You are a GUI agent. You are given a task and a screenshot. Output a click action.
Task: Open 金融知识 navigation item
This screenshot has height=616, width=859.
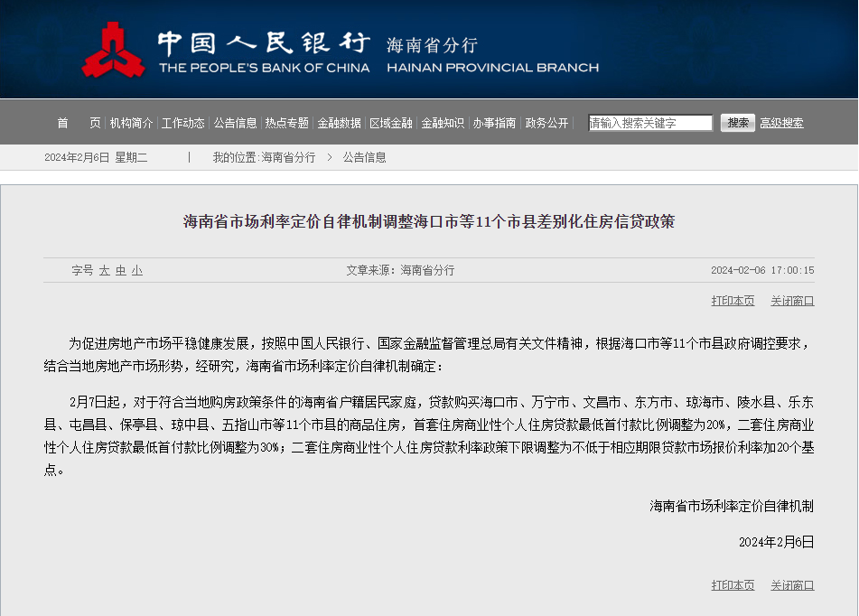point(443,123)
